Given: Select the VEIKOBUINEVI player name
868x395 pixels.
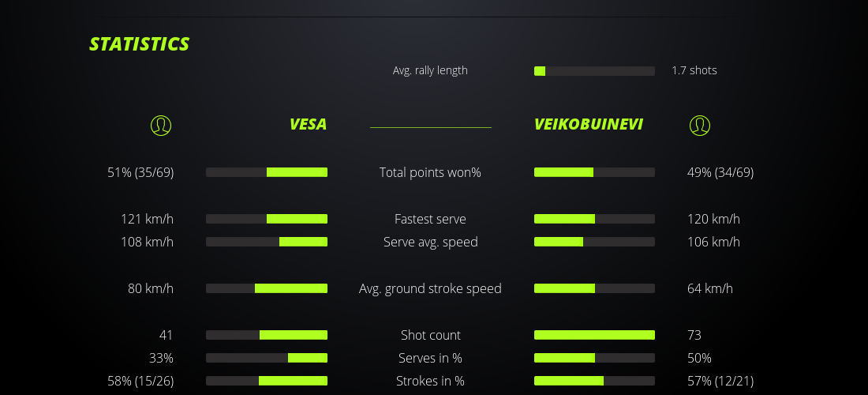Looking at the screenshot, I should click(588, 125).
